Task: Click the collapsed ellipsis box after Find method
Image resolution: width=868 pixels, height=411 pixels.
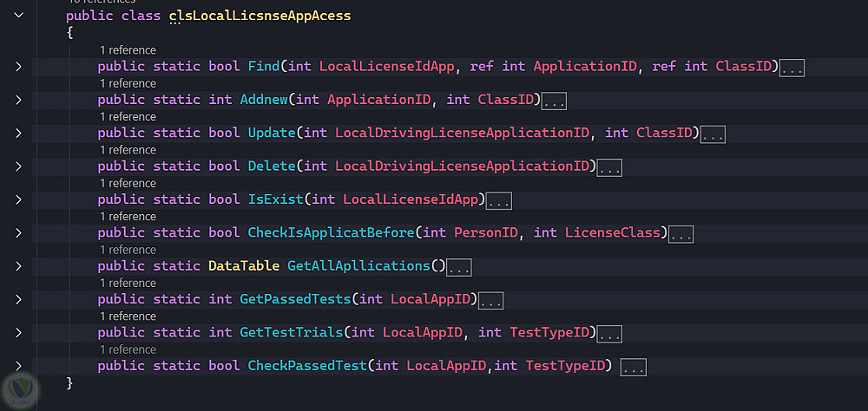Action: point(792,68)
